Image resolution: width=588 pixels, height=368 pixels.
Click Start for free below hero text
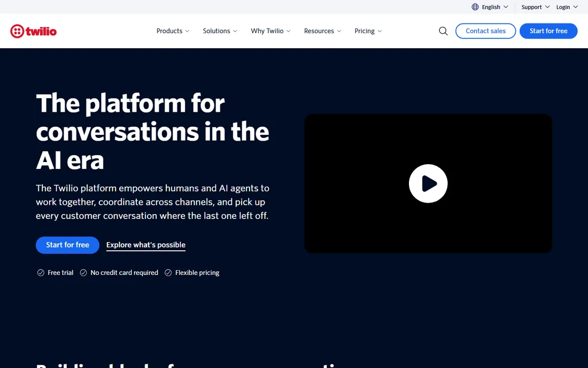pos(67,245)
